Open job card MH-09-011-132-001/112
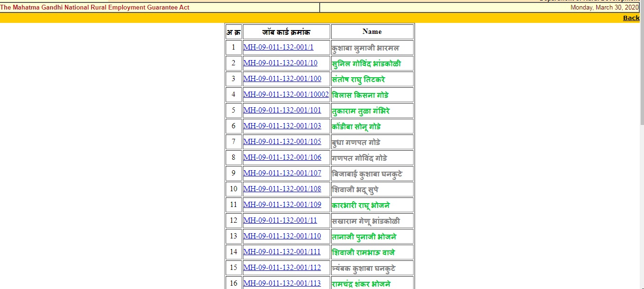644x289 pixels. point(282,268)
